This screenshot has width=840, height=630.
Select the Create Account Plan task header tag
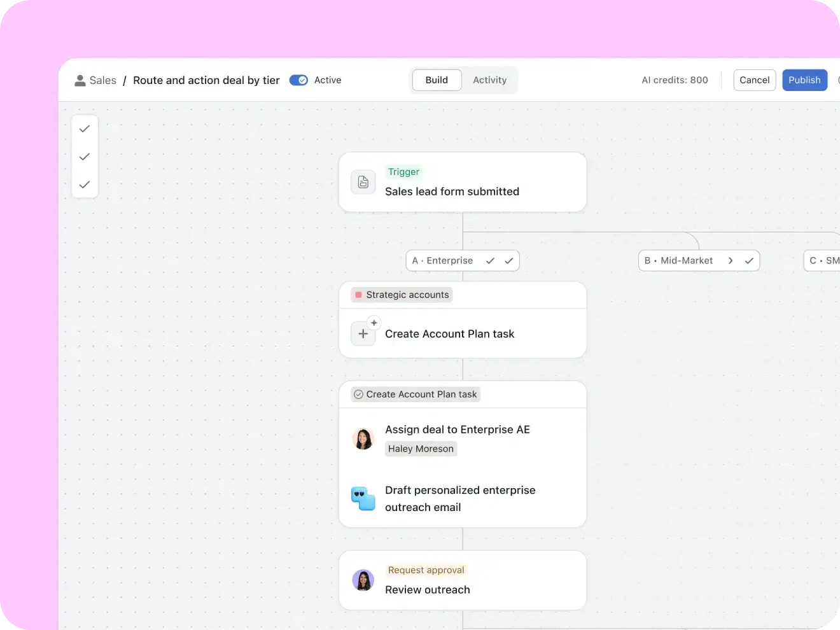(416, 395)
